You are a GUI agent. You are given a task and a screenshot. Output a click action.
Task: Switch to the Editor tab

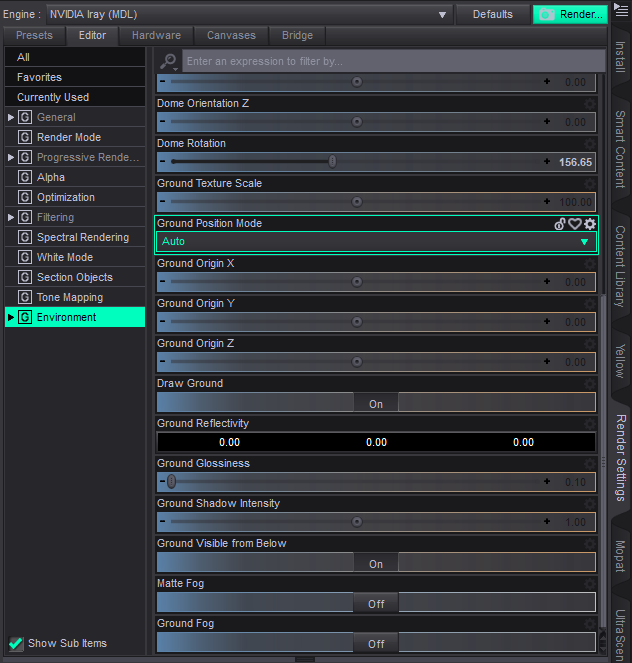[x=92, y=36]
